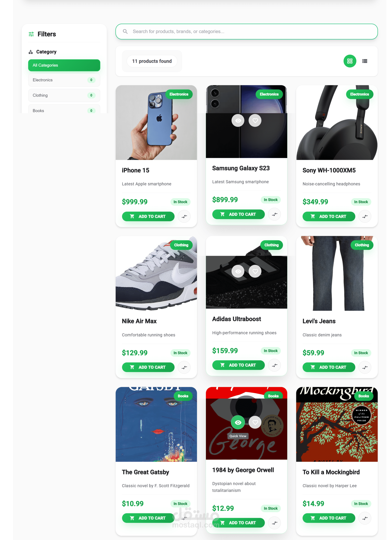
Task: Open Quick View on 1984 book
Action: pyautogui.click(x=238, y=422)
